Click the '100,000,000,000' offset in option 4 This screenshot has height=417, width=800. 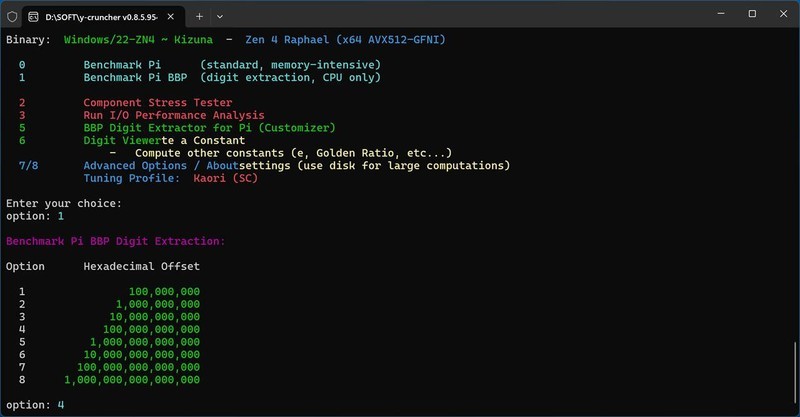[x=152, y=329]
